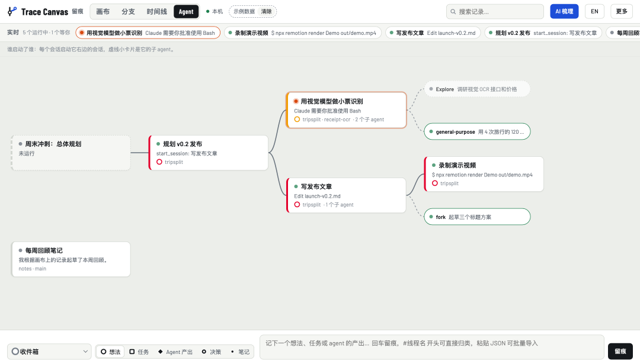Click text $ npx remotion render in 录制演示视频 card
Image resolution: width=640 pixels, height=364 pixels.
click(482, 175)
